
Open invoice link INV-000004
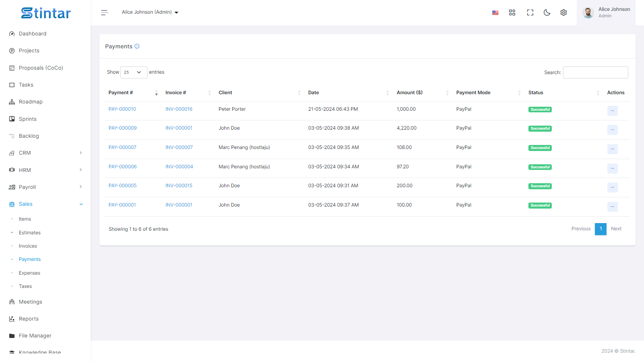(x=179, y=167)
